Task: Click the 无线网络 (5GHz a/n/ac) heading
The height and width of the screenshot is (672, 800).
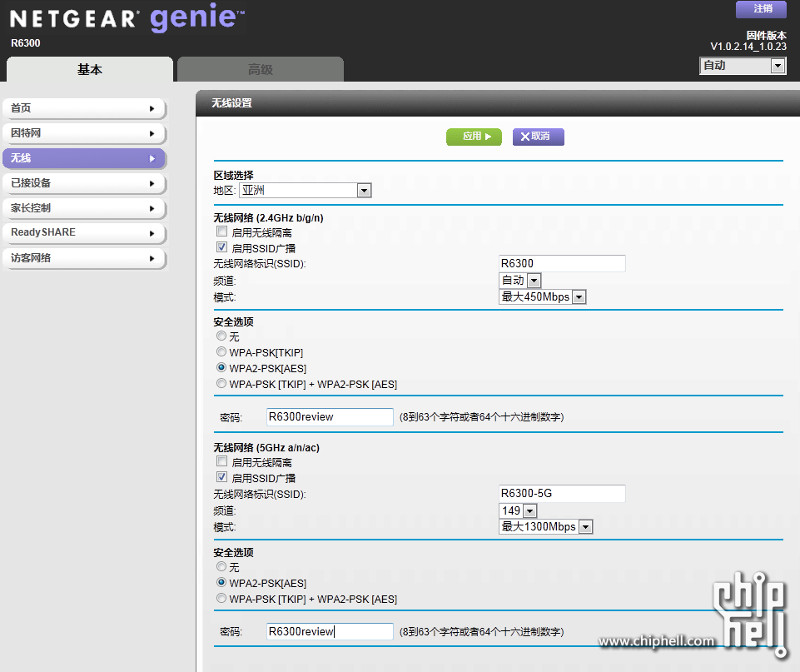Action: 266,447
